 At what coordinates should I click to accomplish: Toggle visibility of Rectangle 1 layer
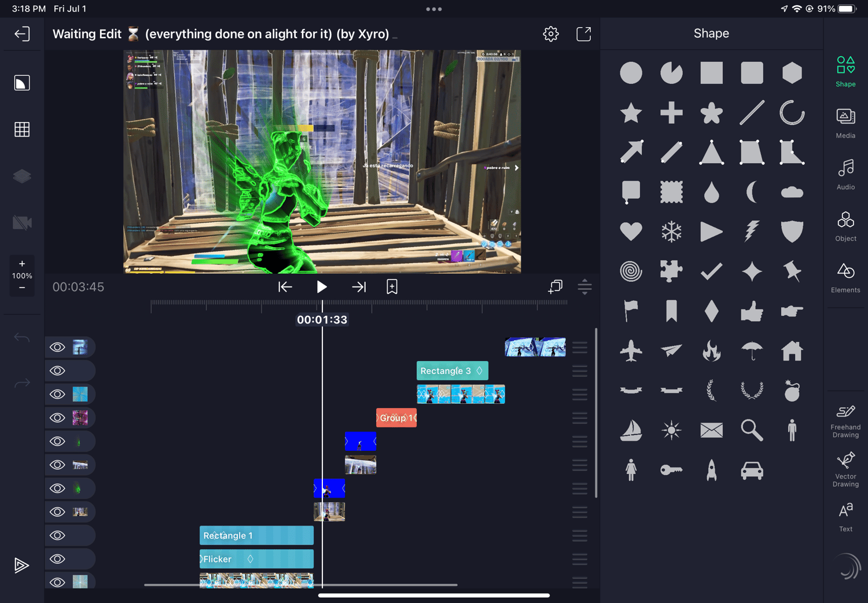57,535
